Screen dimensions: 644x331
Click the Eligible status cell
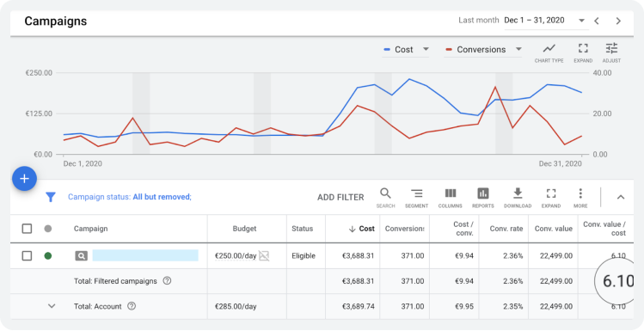pos(304,256)
